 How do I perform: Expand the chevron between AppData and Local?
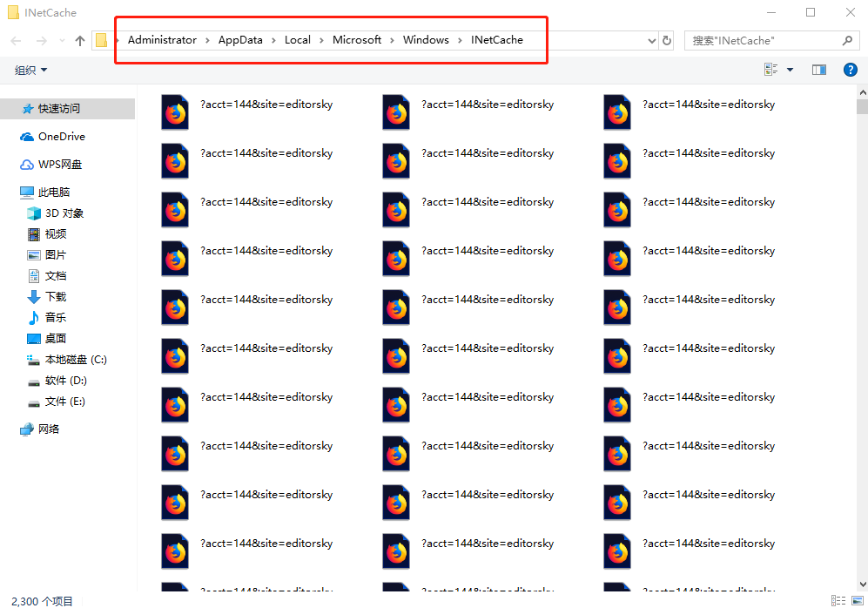[273, 40]
